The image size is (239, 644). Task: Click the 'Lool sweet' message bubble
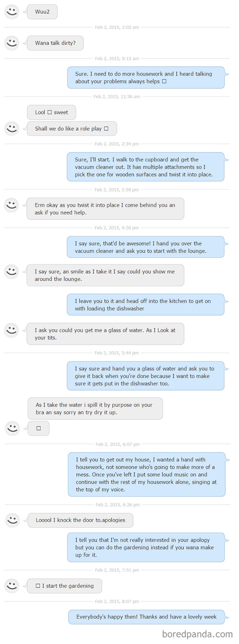tap(51, 112)
